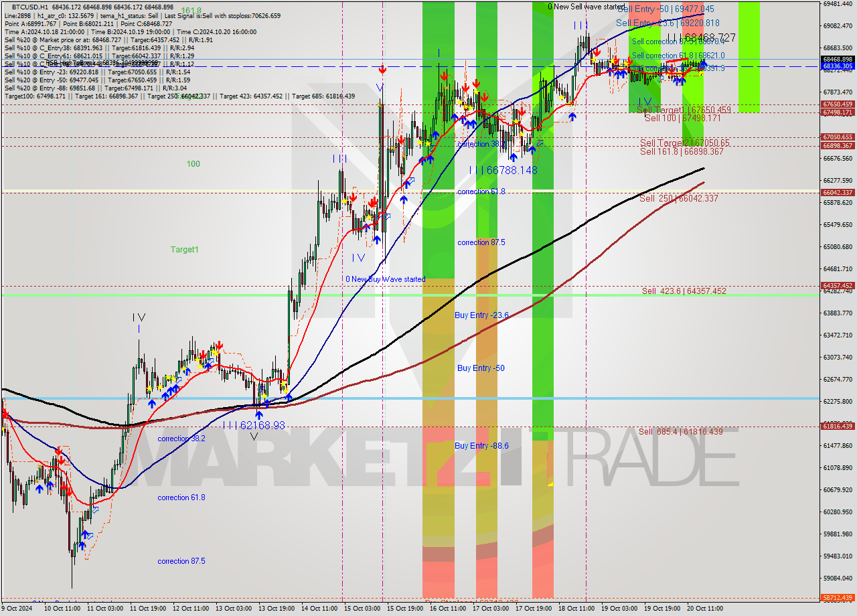Click the 58712.439 orange price tag
The height and width of the screenshot is (616, 857).
click(x=837, y=597)
